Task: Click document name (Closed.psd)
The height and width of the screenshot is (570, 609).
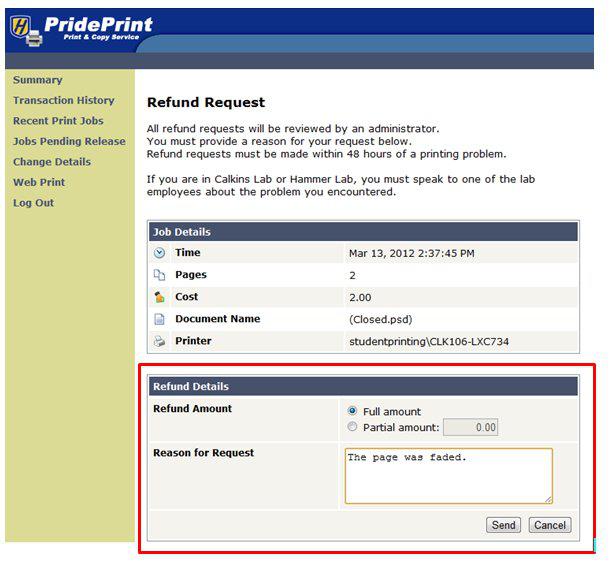Action: pos(381,320)
